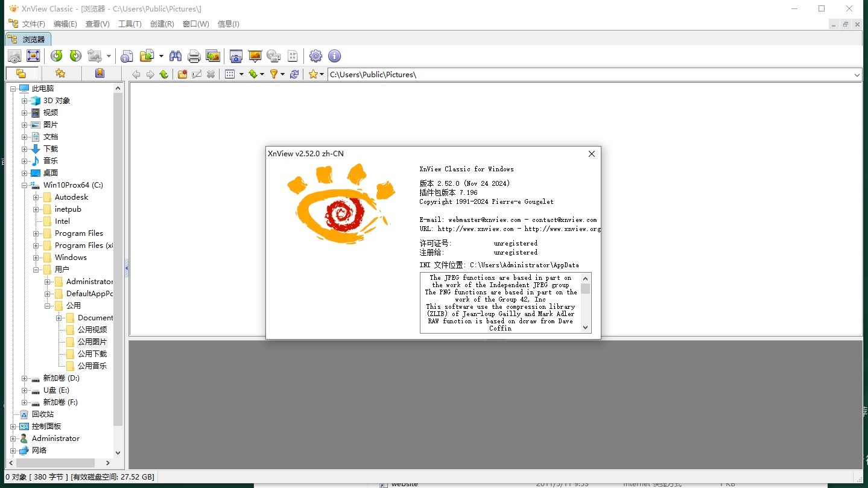The height and width of the screenshot is (488, 868).
Task: Open the 文件(F) menu
Action: (x=33, y=24)
